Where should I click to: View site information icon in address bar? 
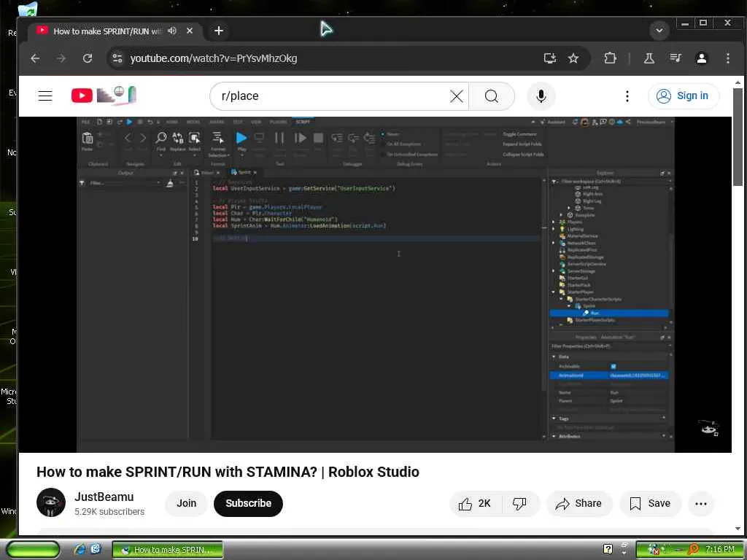pos(117,58)
